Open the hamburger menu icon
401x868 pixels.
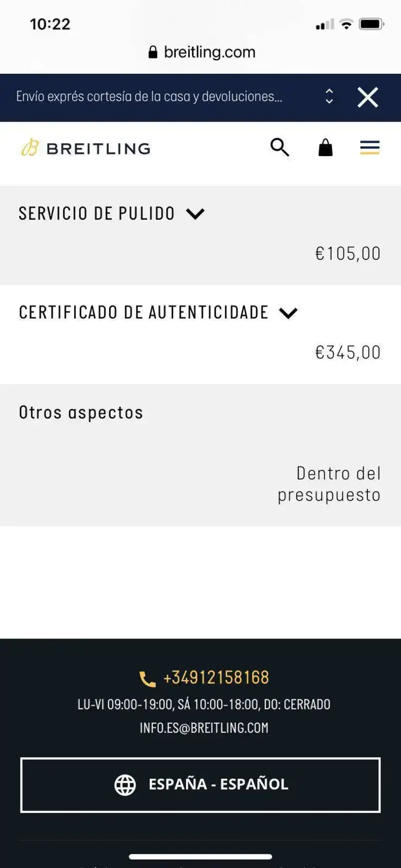370,148
